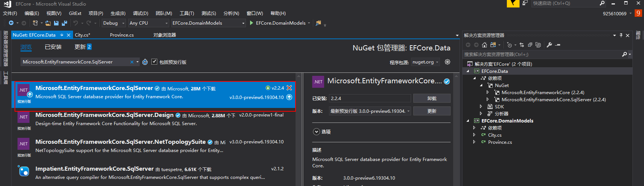The image size is (644, 186).
Task: Click the feedback icon beside Quick Launch
Action: 525,3
